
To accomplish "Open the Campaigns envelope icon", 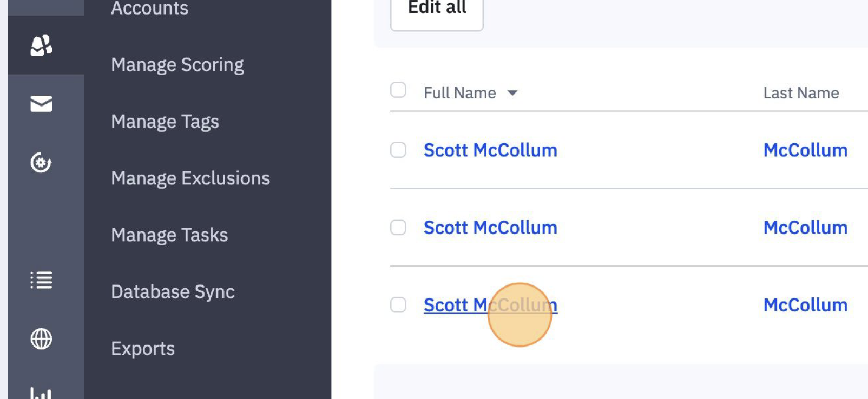I will tap(41, 103).
